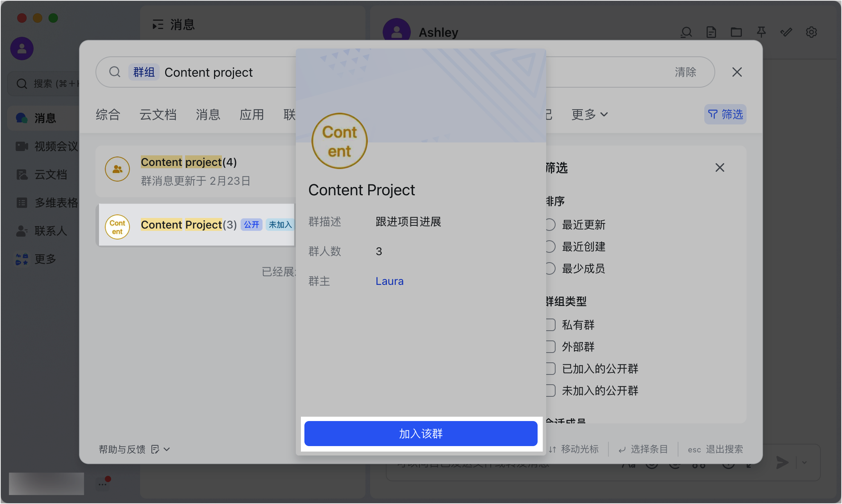Join the group with 加入该群 button

pos(421,434)
